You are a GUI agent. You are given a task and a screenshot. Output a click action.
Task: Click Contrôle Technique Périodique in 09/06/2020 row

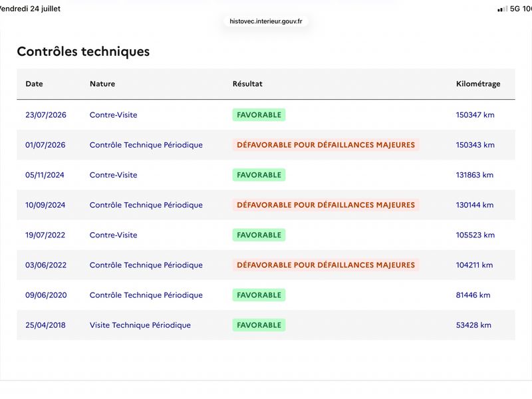tap(146, 295)
